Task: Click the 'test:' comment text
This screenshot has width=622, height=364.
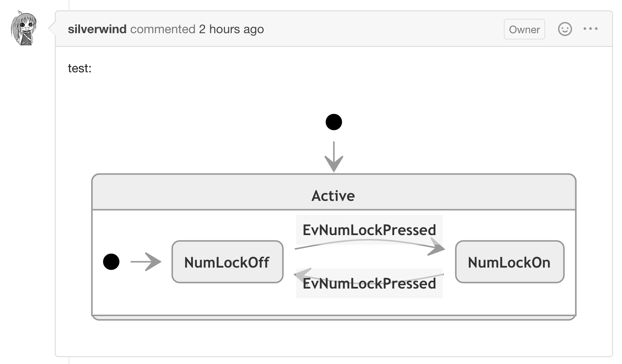Action: pos(80,68)
